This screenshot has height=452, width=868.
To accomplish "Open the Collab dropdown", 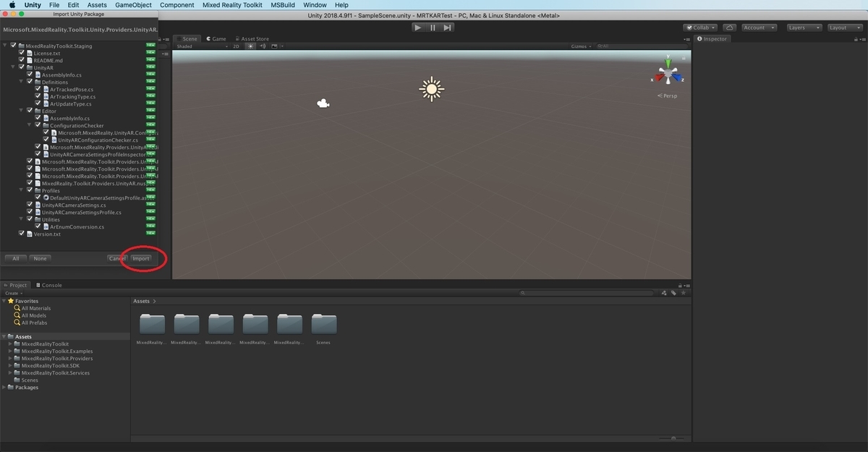I will [x=701, y=27].
